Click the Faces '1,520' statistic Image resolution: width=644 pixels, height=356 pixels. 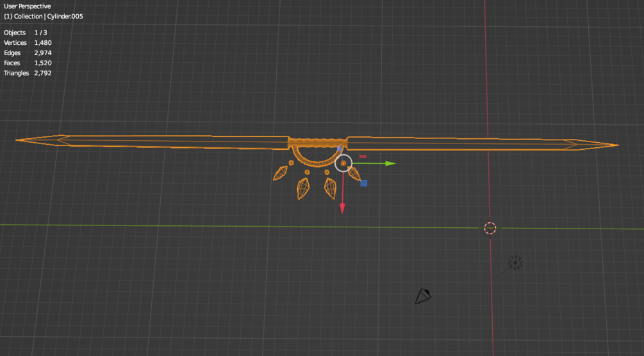point(43,63)
